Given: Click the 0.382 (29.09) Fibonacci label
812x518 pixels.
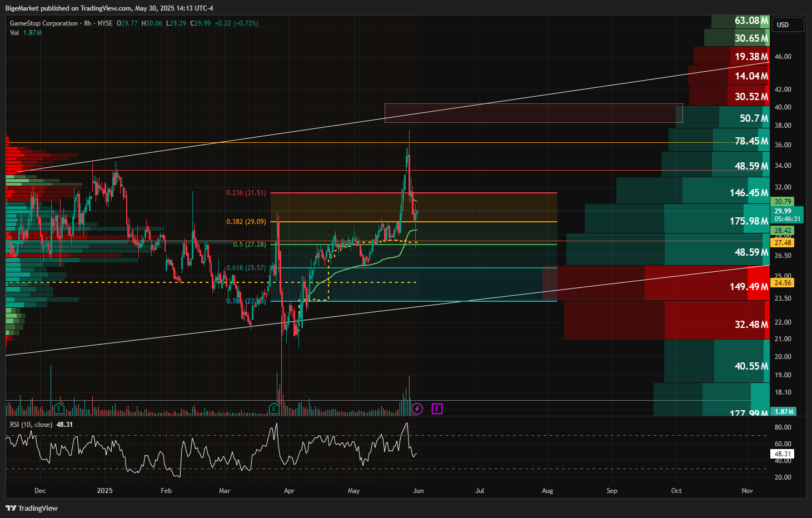Looking at the screenshot, I should click(x=246, y=222).
